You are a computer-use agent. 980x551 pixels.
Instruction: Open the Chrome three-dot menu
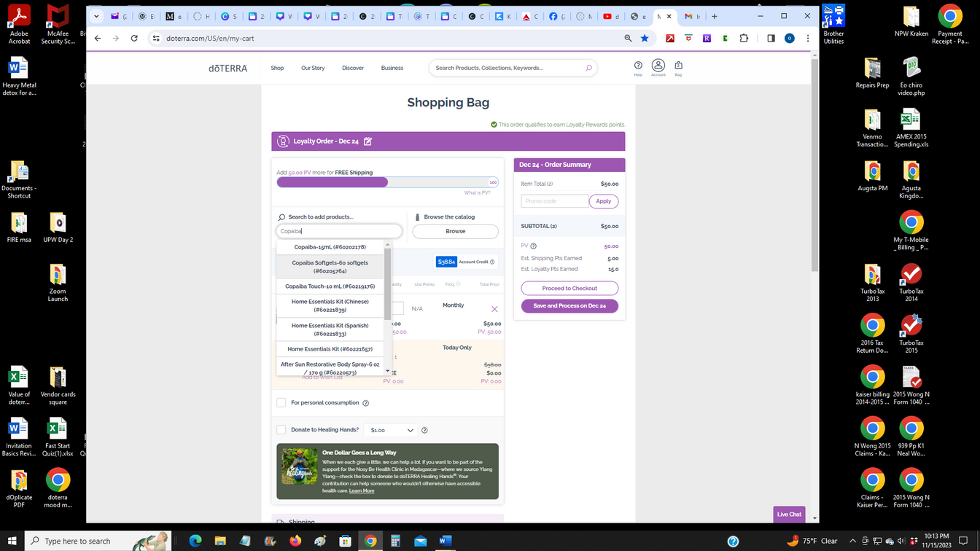(807, 38)
